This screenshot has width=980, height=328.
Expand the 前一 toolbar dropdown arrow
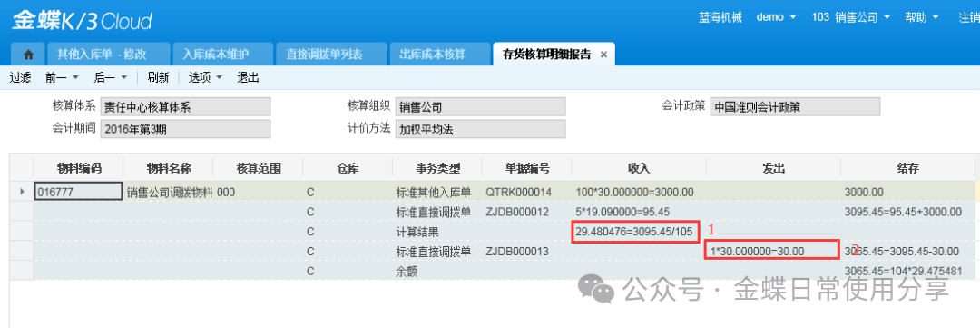pos(75,77)
